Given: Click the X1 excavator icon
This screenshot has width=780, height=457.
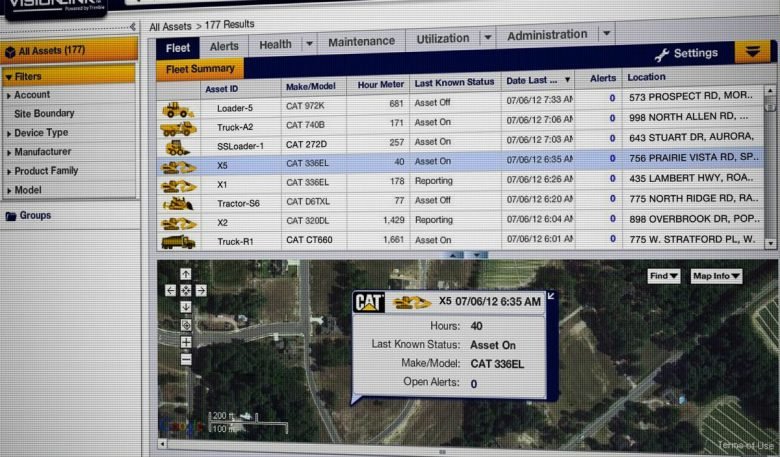Looking at the screenshot, I should pyautogui.click(x=179, y=186).
